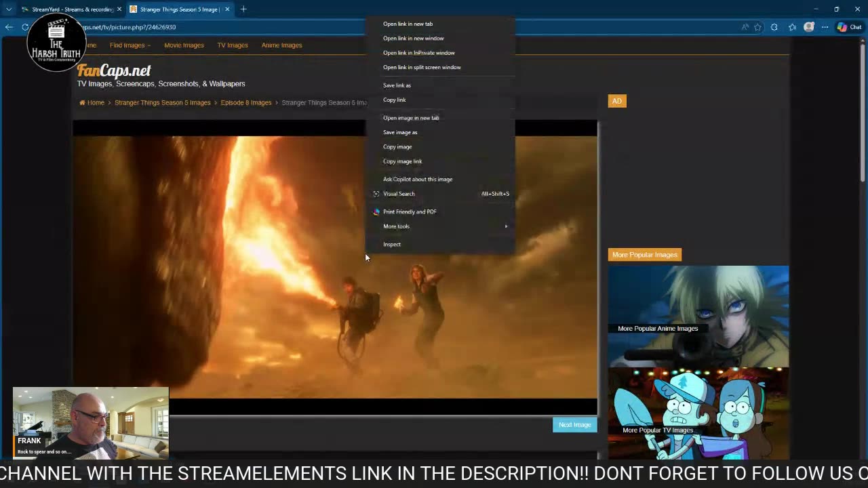Add this page to favorites with star icon

[x=757, y=27]
